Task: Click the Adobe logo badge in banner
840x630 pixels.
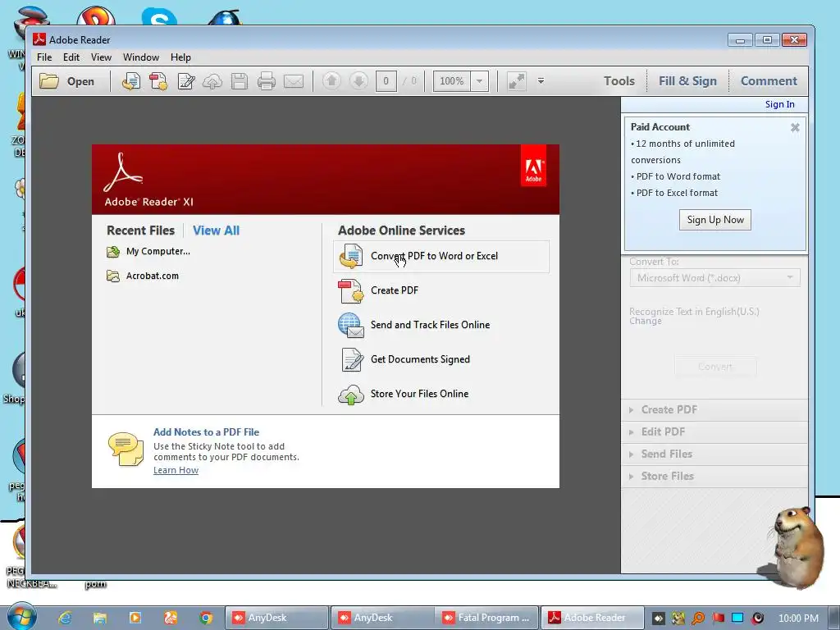Action: pyautogui.click(x=533, y=166)
